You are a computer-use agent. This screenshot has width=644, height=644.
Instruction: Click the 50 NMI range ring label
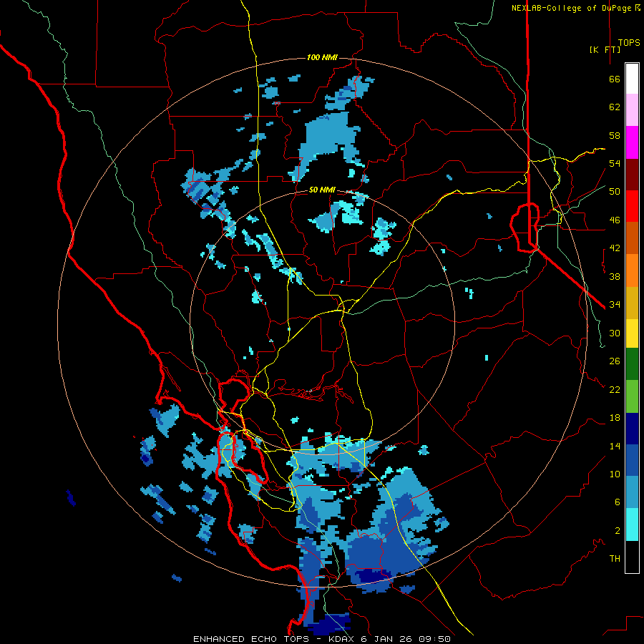322,190
